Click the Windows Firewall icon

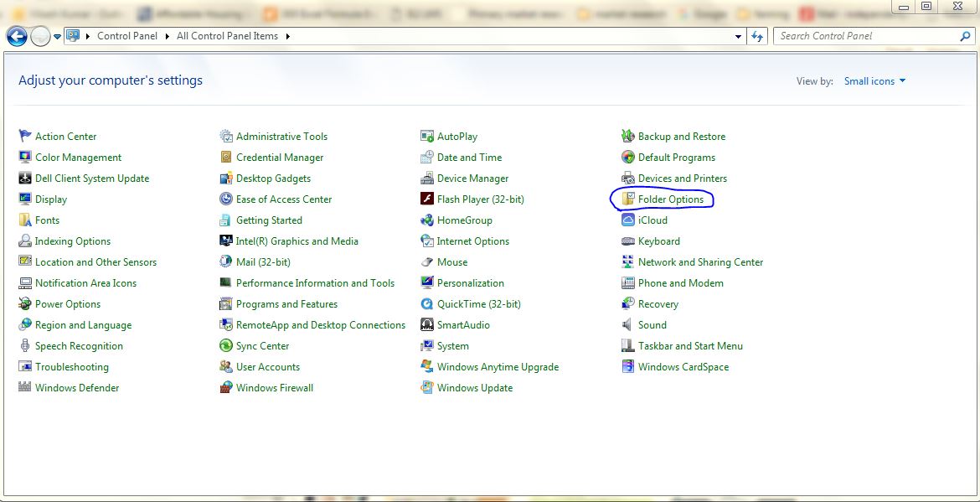[x=225, y=387]
